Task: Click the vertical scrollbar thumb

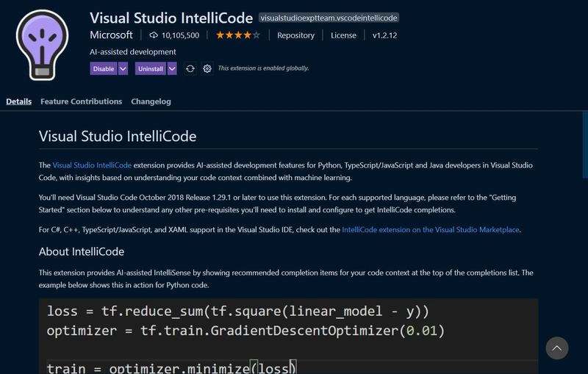Action: [585, 145]
